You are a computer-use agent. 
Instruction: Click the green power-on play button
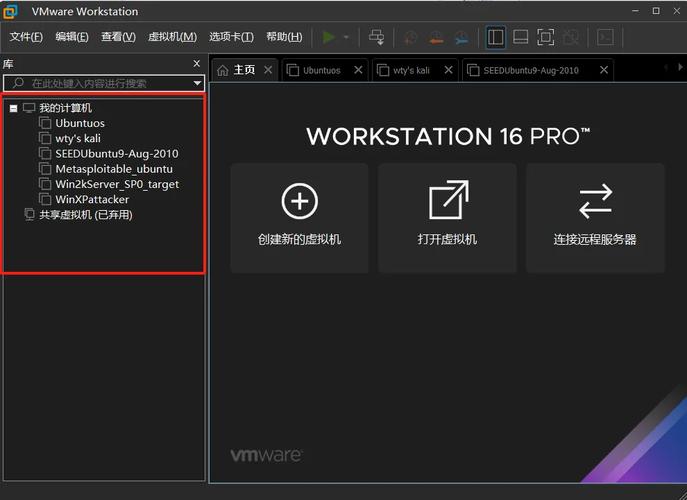(329, 37)
